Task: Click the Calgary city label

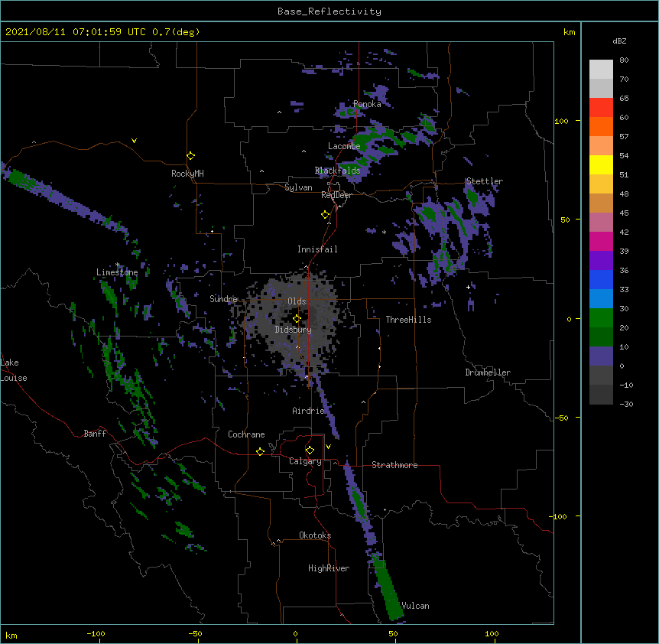Action: pos(305,461)
